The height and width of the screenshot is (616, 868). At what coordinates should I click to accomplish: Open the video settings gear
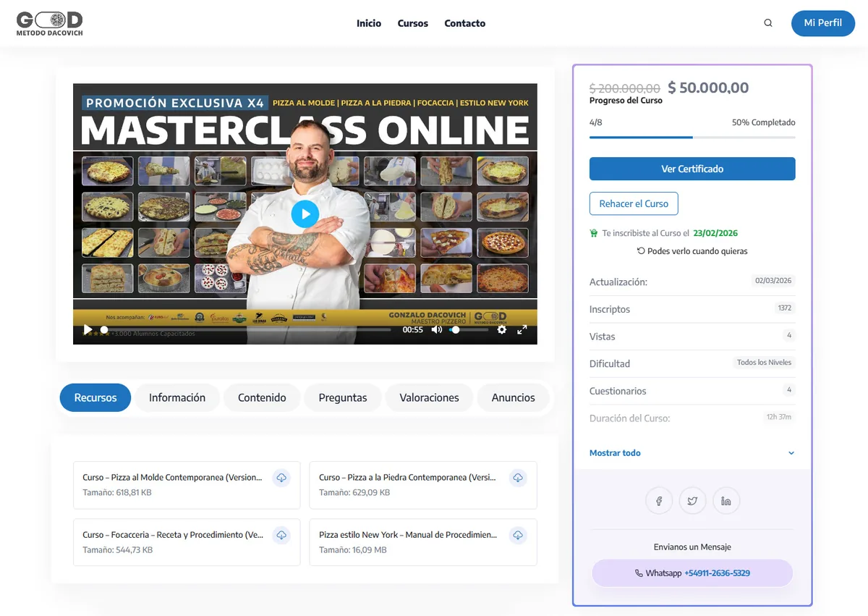(502, 329)
